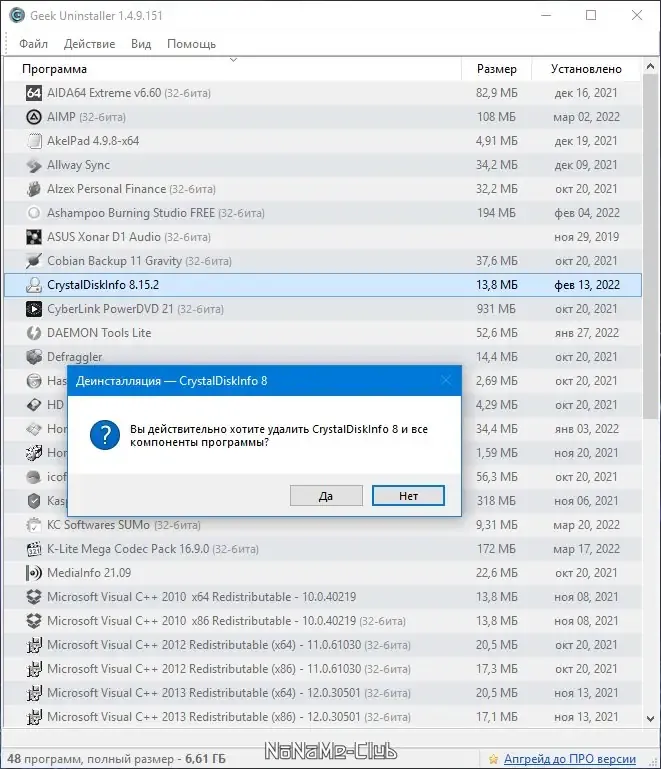Select the AIMP icon in list
The image size is (661, 769).
[x=33, y=117]
